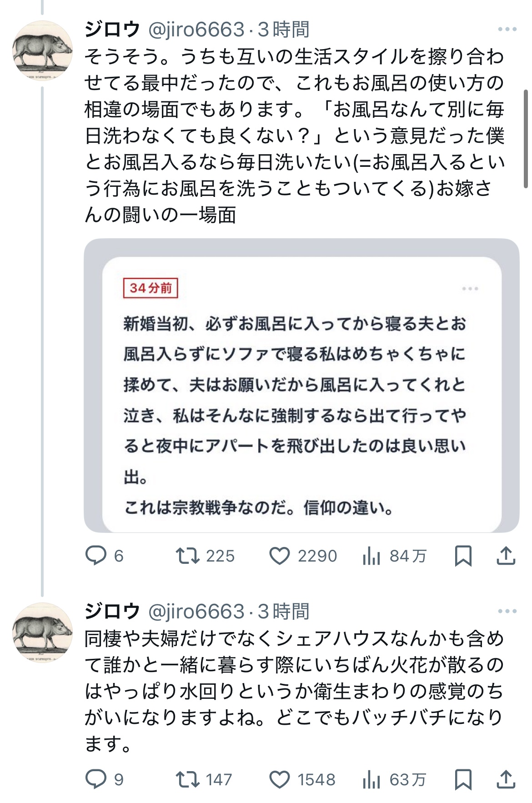Open @jiro6663 handle on the first tweet
The image size is (532, 803).
tap(196, 30)
